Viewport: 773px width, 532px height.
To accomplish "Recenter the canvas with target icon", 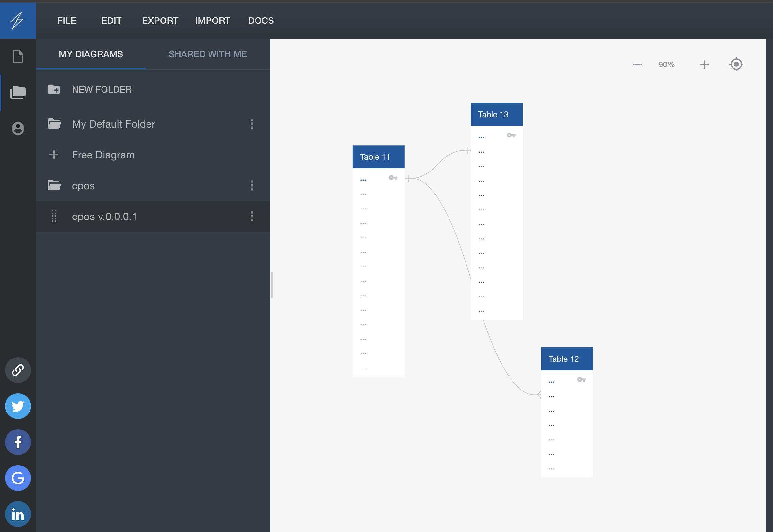I will pyautogui.click(x=736, y=64).
